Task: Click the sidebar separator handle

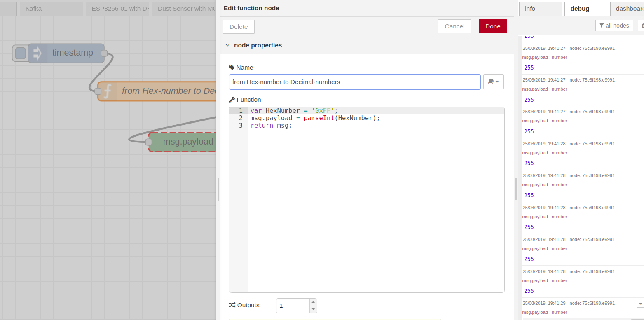Action: pyautogui.click(x=516, y=189)
